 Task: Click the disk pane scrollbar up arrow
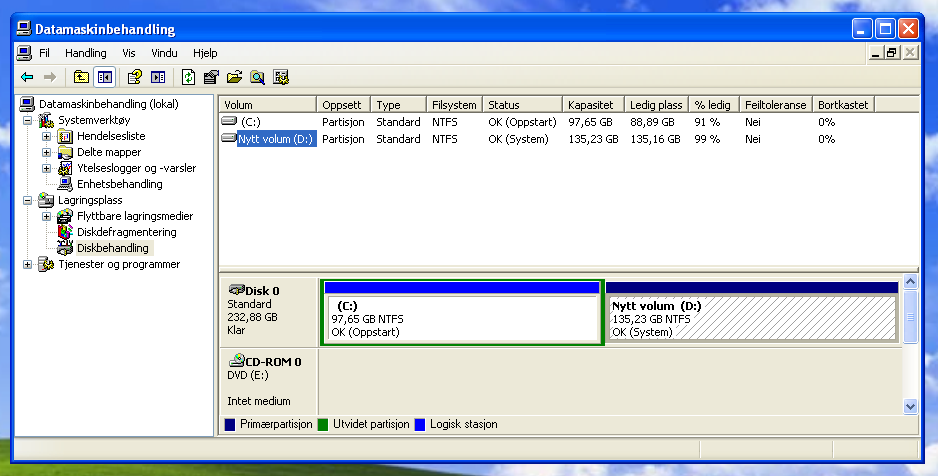coord(910,282)
